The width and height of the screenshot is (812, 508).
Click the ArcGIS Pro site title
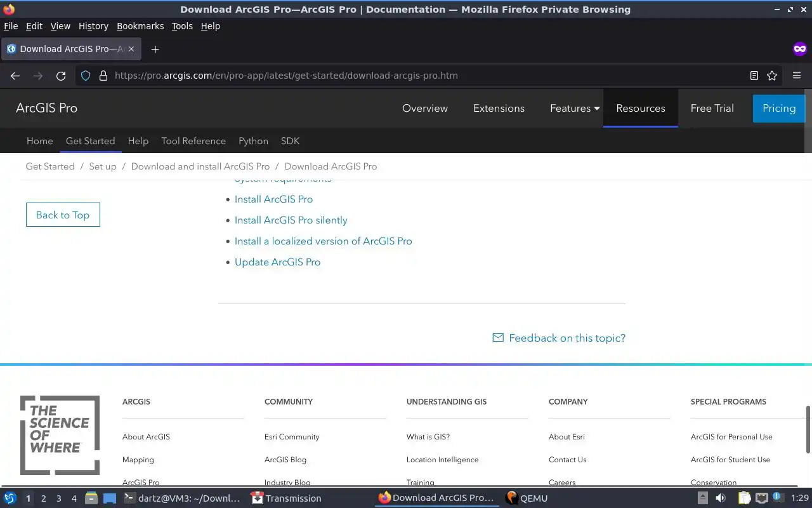pyautogui.click(x=46, y=109)
